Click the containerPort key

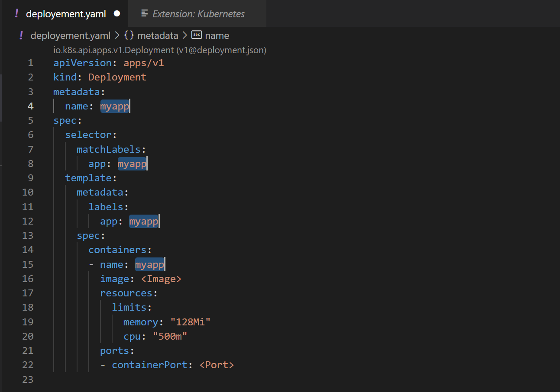pyautogui.click(x=149, y=365)
